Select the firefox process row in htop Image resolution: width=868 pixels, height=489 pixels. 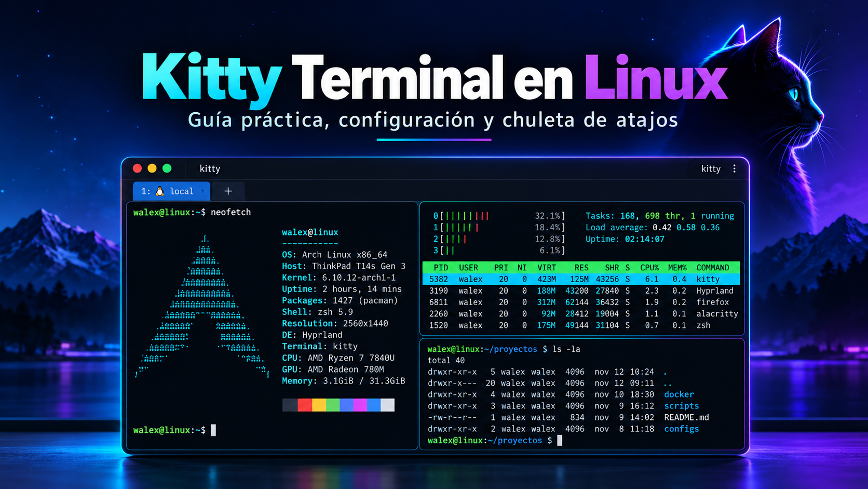click(581, 302)
